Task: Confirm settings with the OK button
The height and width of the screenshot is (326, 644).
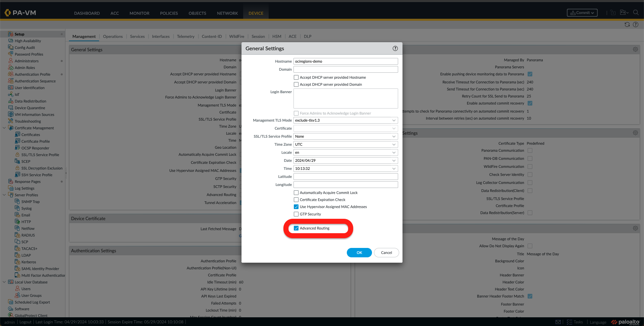Action: click(x=359, y=252)
